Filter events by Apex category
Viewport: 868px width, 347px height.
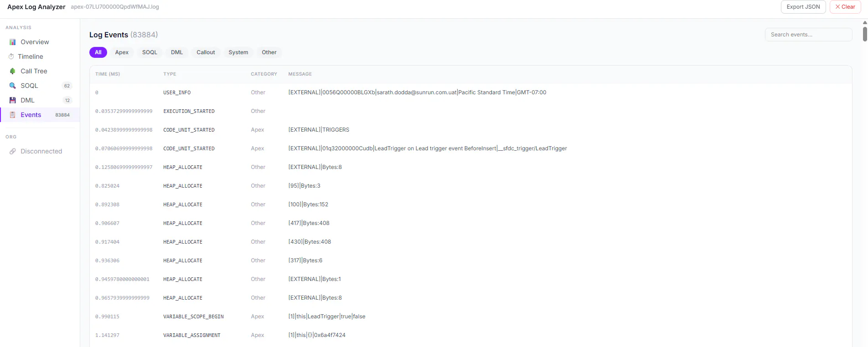122,52
